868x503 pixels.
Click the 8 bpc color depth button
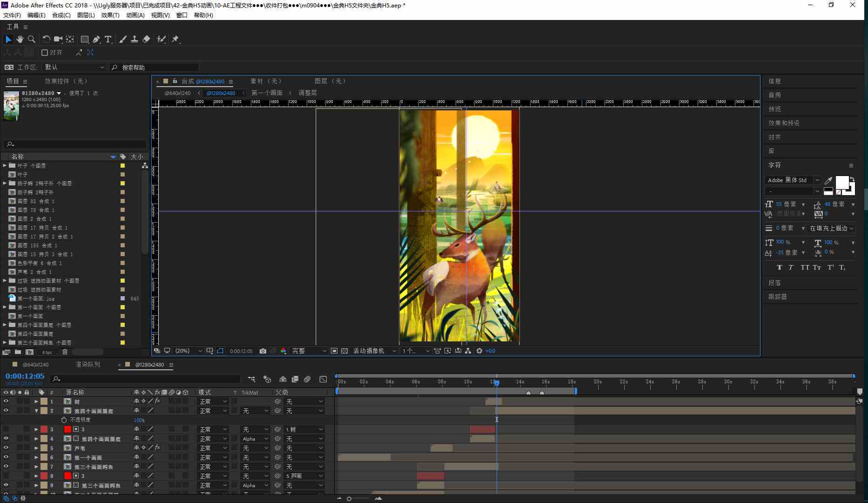[x=47, y=352]
